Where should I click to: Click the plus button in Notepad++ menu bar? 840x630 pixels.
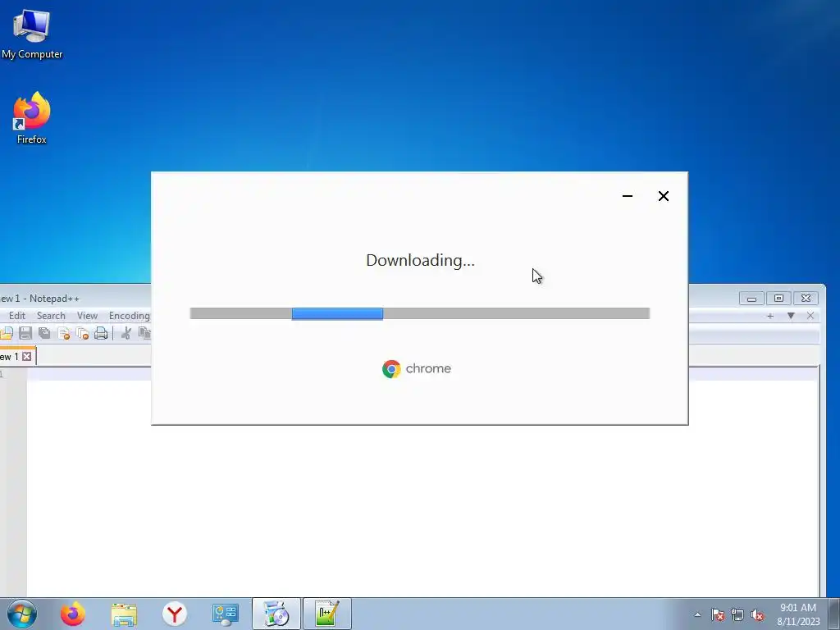(770, 316)
